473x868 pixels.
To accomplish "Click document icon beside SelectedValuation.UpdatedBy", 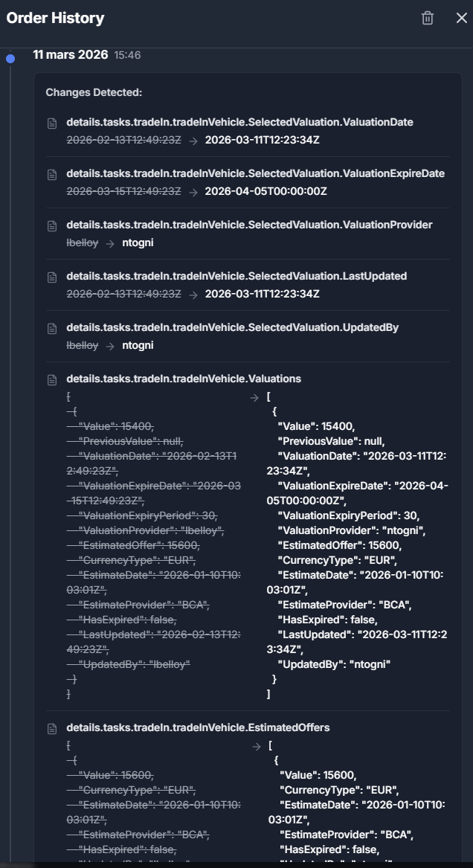I will [52, 328].
